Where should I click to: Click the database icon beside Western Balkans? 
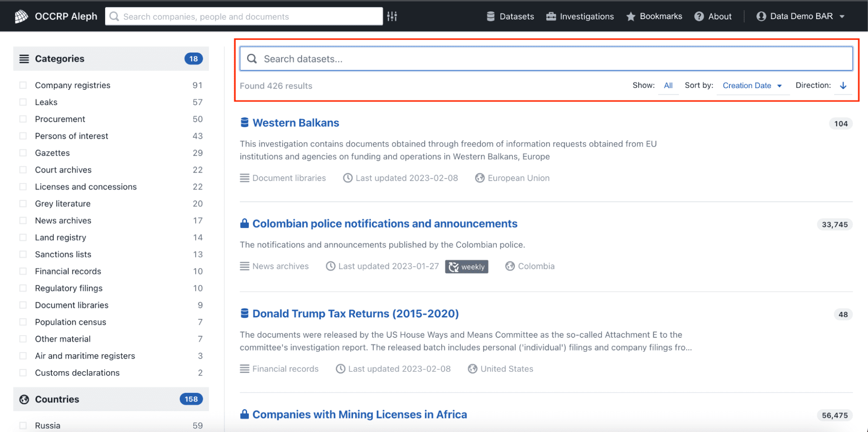[244, 123]
